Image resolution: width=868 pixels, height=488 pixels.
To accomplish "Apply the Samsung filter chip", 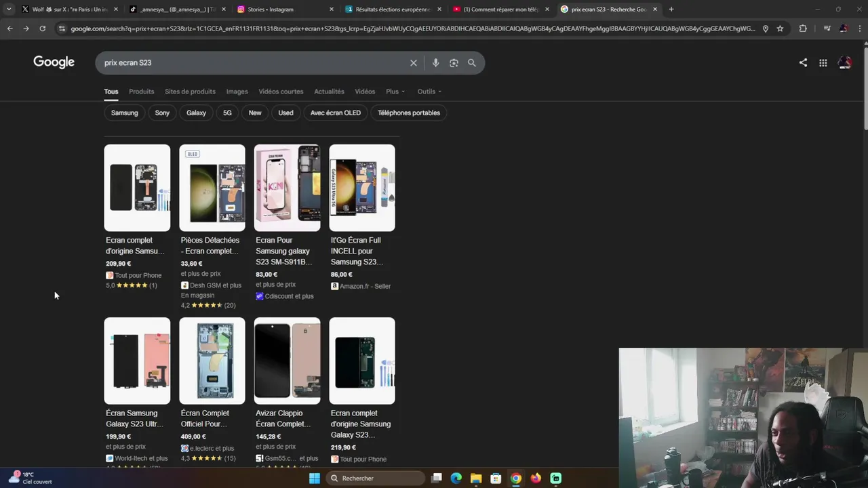I will click(x=124, y=113).
